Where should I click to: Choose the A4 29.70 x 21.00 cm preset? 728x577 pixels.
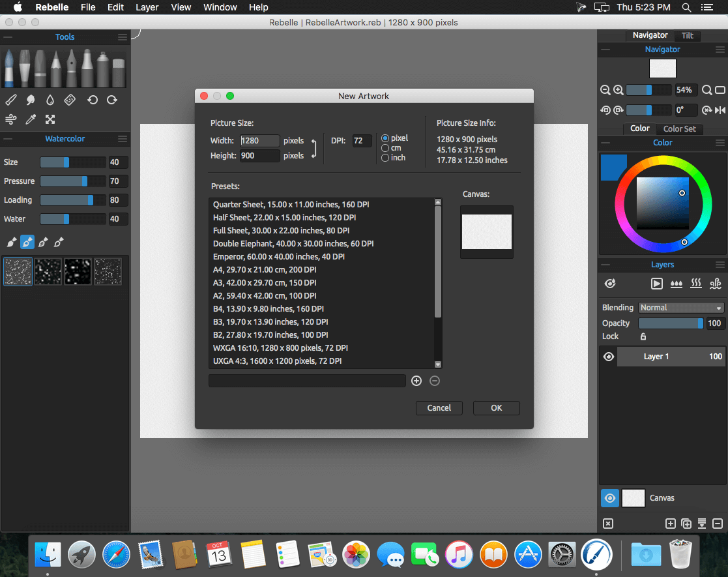coord(322,270)
